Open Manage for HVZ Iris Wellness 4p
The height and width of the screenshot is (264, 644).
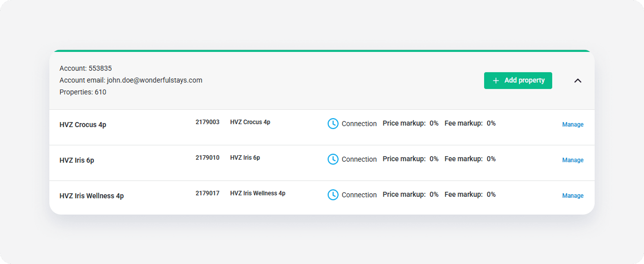click(x=573, y=196)
